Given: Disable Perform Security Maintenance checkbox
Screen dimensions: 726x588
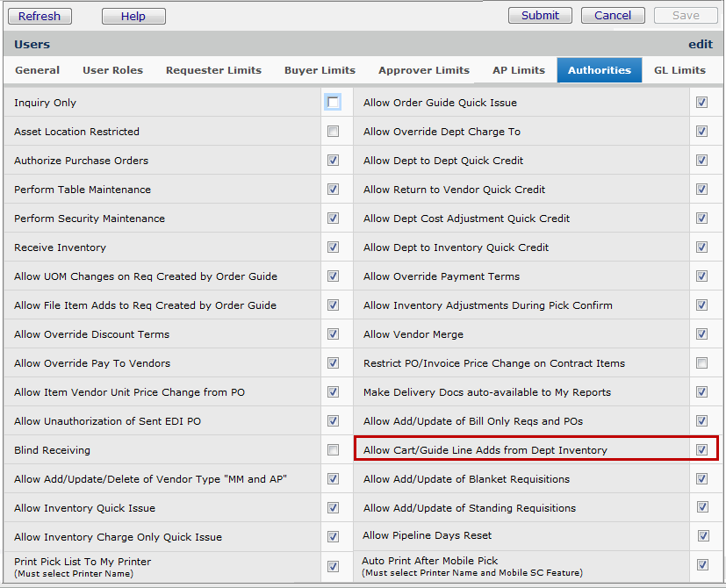Looking at the screenshot, I should pos(333,219).
